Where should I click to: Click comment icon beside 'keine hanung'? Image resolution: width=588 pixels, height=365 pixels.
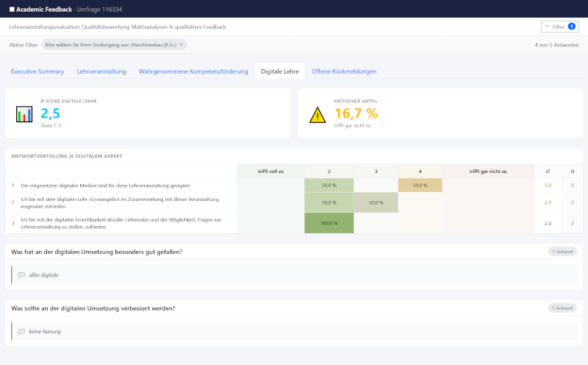coord(22,331)
